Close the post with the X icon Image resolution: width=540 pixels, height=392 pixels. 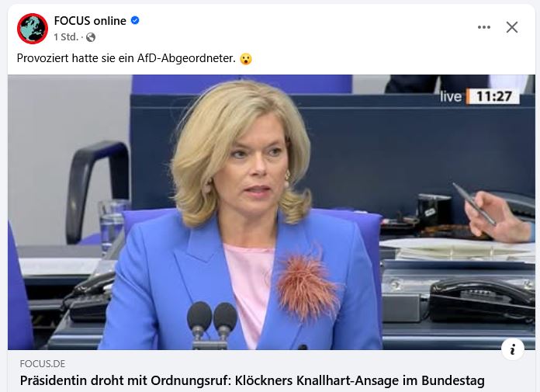pos(512,27)
